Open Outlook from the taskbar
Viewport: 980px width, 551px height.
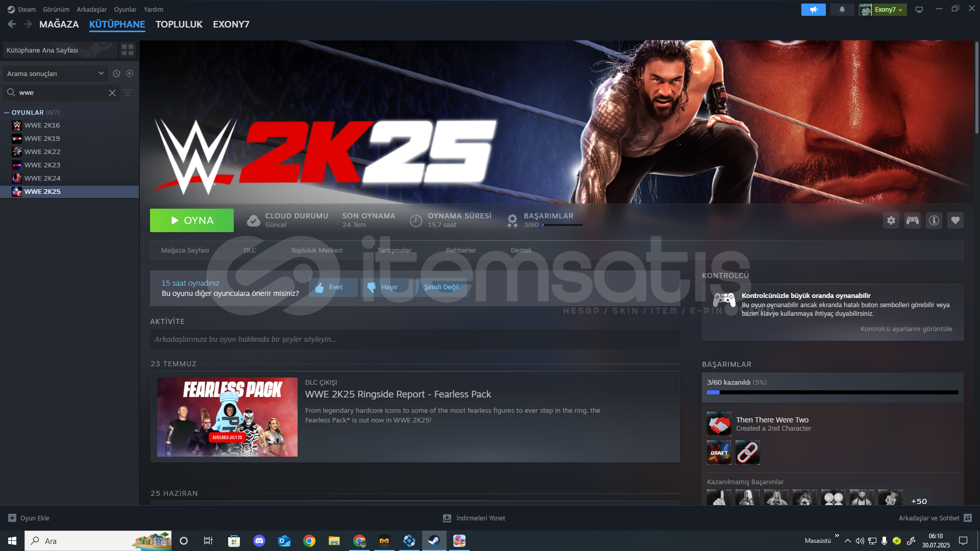point(284,541)
